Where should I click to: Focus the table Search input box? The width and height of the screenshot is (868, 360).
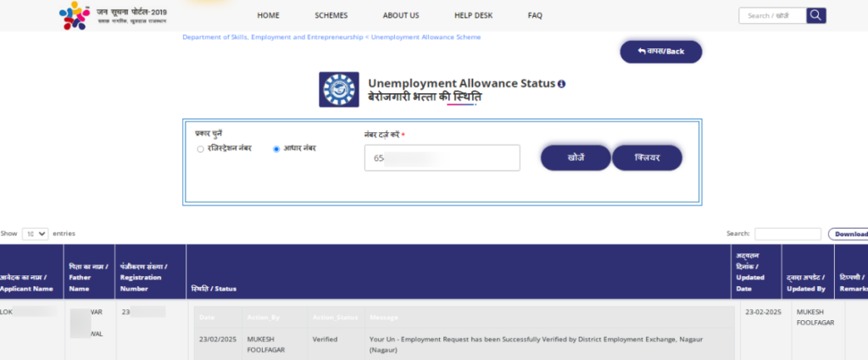(787, 234)
